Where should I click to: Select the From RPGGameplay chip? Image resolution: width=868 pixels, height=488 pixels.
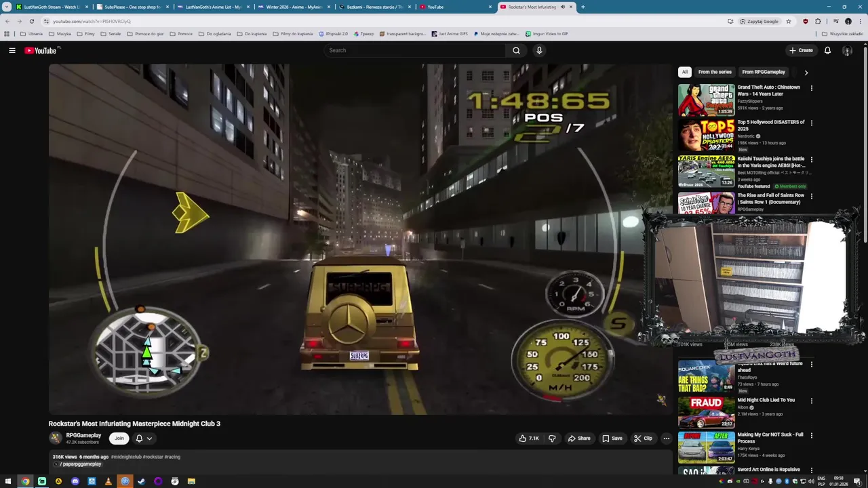[x=764, y=72]
